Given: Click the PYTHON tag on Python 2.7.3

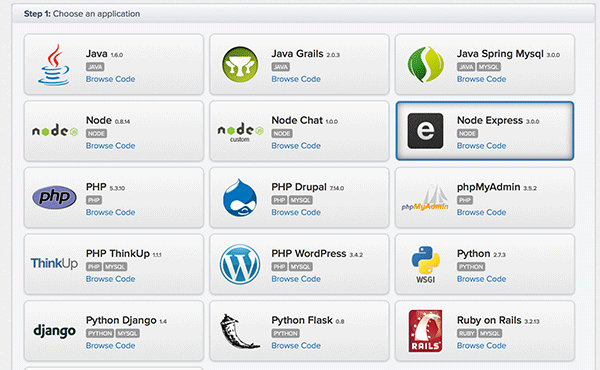Looking at the screenshot, I should pyautogui.click(x=471, y=267).
